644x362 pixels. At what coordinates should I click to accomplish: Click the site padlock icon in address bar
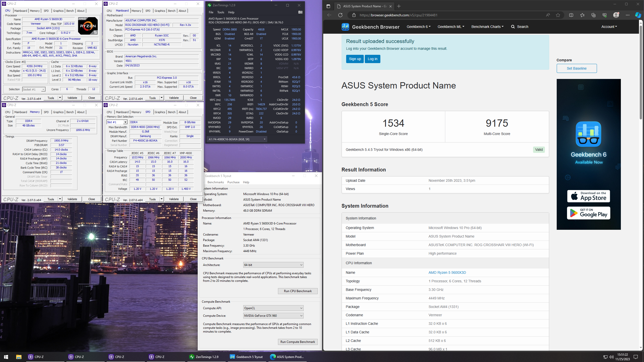pyautogui.click(x=354, y=15)
